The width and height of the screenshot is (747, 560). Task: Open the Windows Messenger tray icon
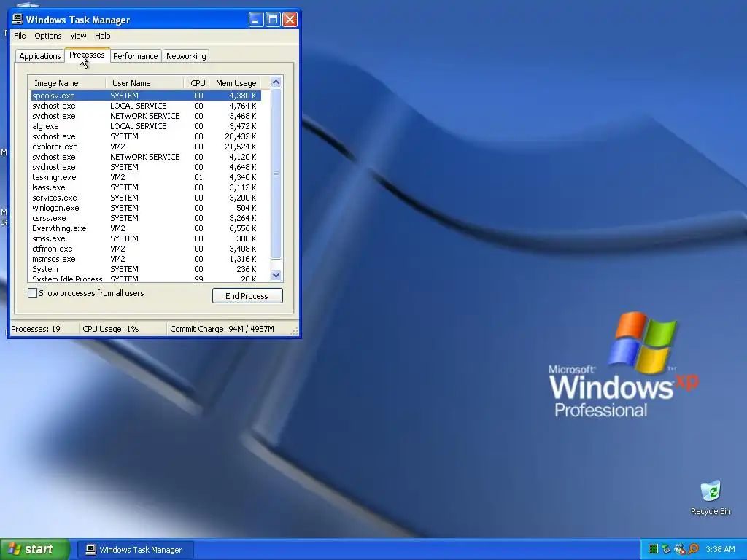679,549
